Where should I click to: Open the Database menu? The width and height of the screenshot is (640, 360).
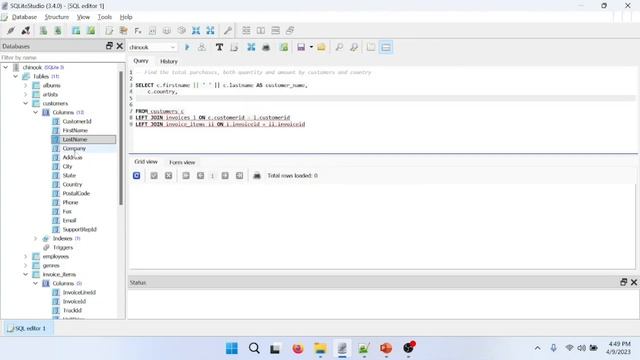tap(24, 17)
